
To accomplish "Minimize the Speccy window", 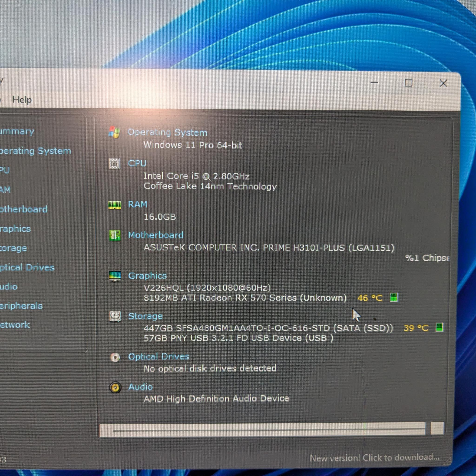I will (374, 83).
